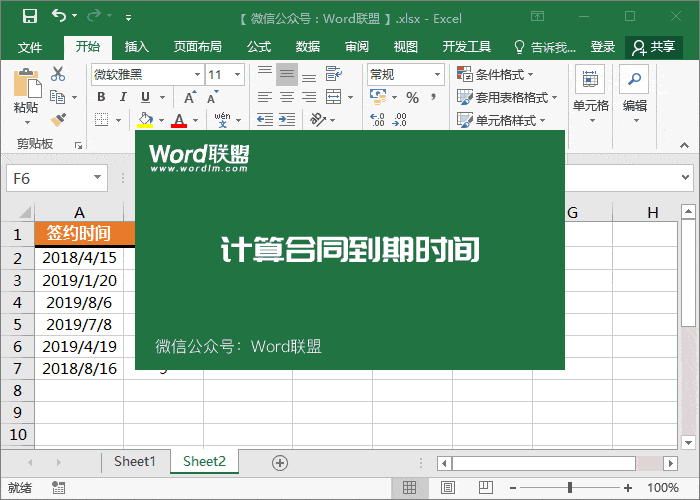Open the Name Box dropdown arrow
700x500 pixels.
click(97, 178)
